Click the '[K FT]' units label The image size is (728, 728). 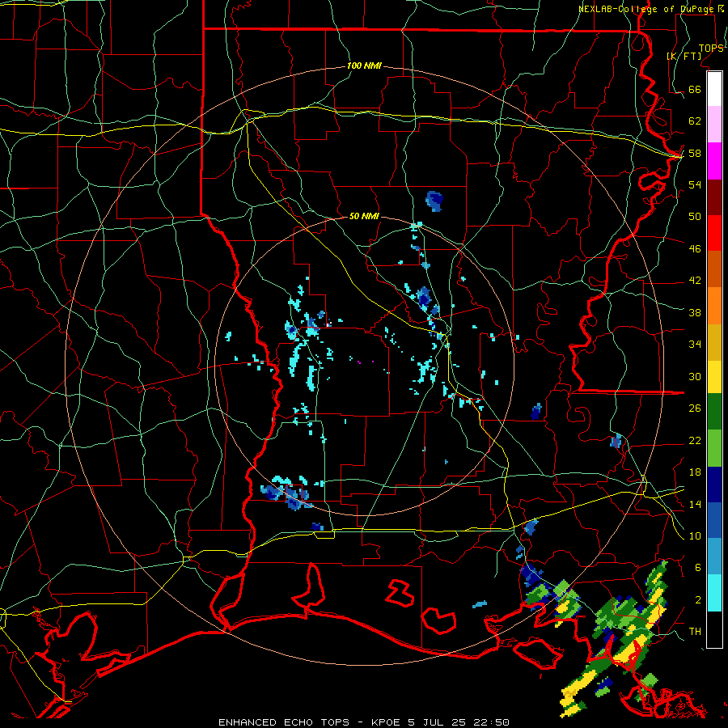[x=684, y=56]
